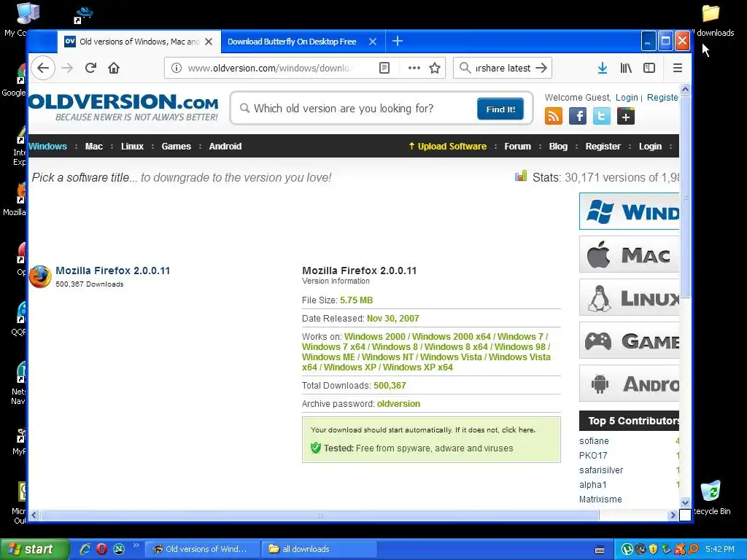
Task: Click the vertical scrollbar up arrow
Action: [685, 89]
